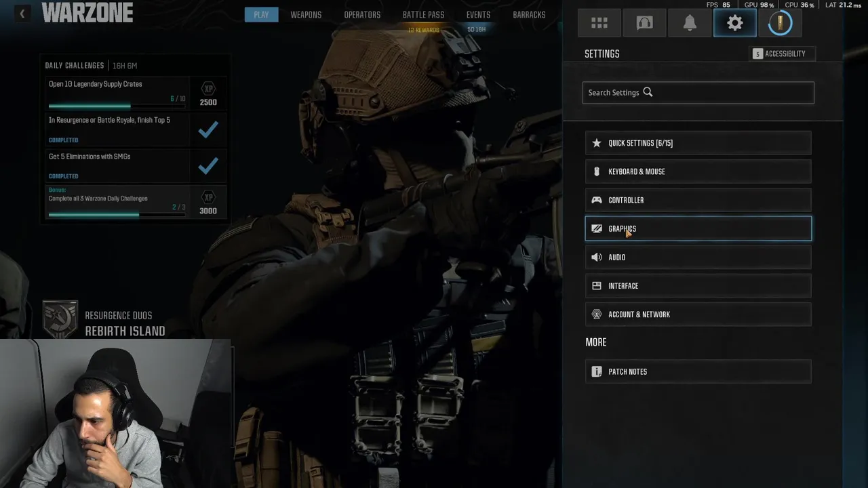Click the monitor icon beside Graphics
The height and width of the screenshot is (488, 868).
pyautogui.click(x=597, y=228)
